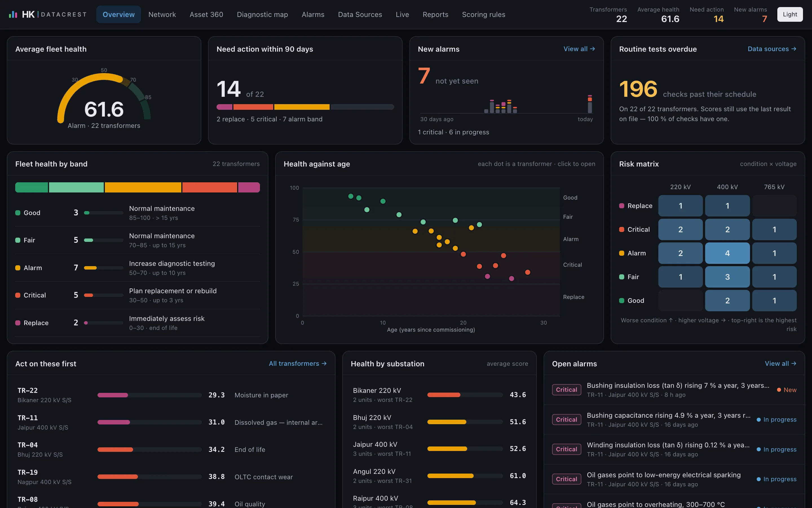
Task: Open Winding insulation loss alarm
Action: point(674,450)
